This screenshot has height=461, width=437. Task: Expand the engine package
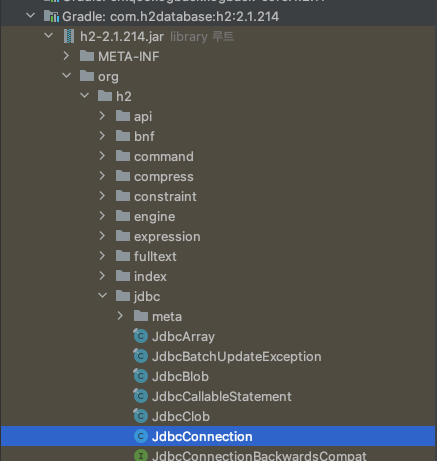[102, 216]
